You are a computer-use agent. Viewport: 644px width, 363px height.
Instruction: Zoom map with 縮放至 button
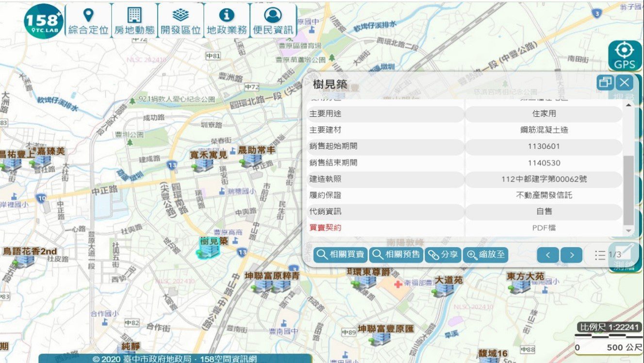pos(485,255)
